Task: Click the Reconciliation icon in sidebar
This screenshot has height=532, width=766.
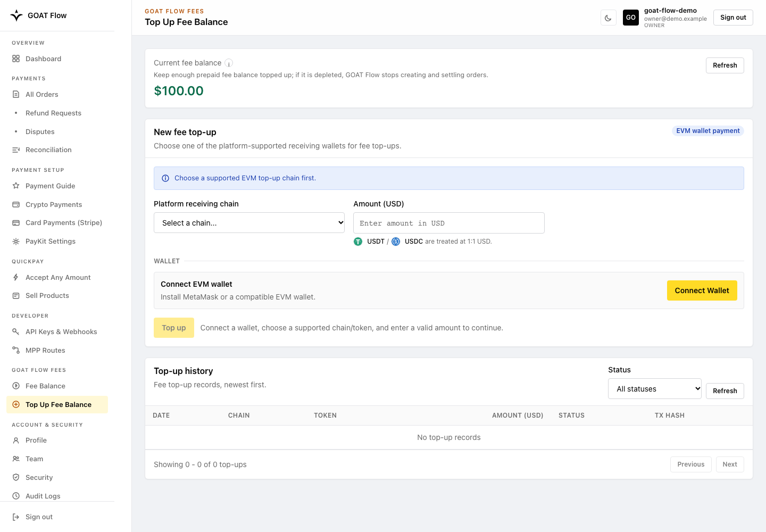Action: pos(16,150)
